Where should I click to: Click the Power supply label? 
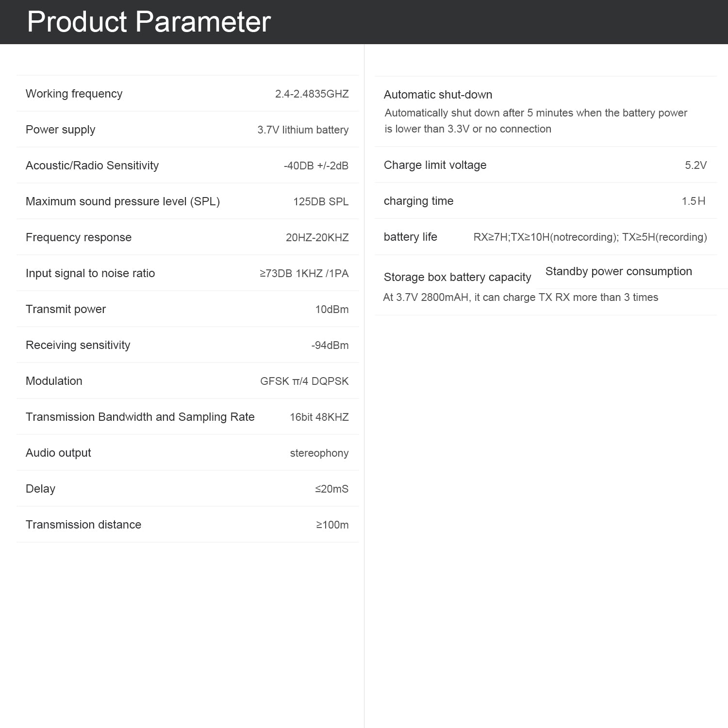click(60, 130)
